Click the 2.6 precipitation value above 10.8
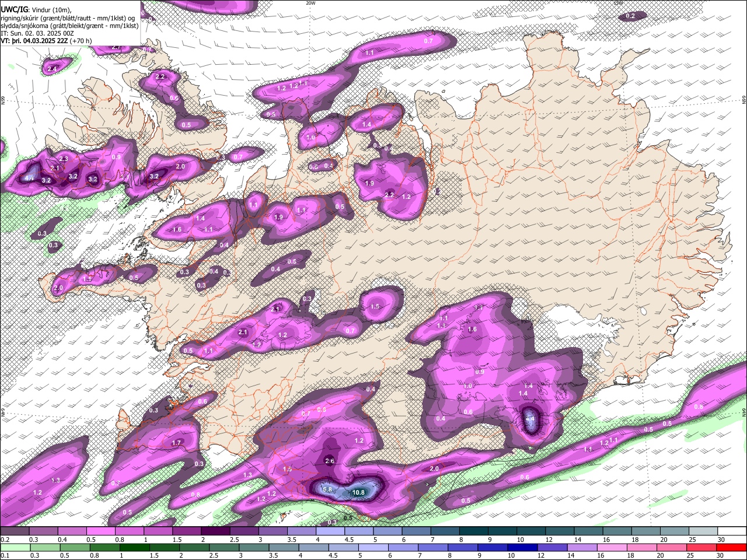This screenshot has width=747, height=560. [x=329, y=461]
